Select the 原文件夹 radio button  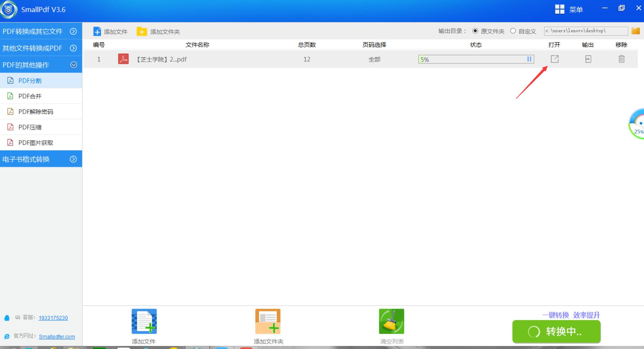(475, 31)
